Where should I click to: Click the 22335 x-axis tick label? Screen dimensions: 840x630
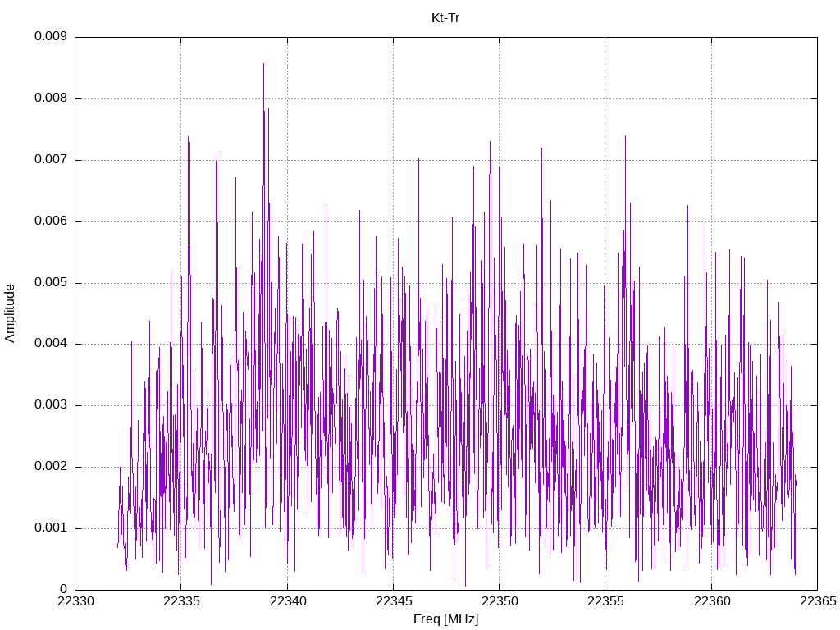[181, 601]
